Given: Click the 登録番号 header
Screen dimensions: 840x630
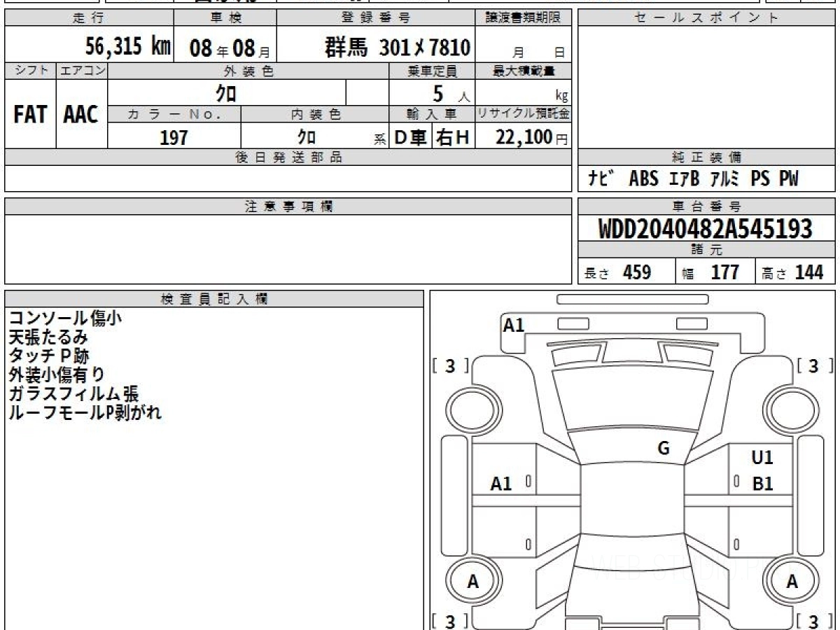Looking at the screenshot, I should pyautogui.click(x=376, y=18).
